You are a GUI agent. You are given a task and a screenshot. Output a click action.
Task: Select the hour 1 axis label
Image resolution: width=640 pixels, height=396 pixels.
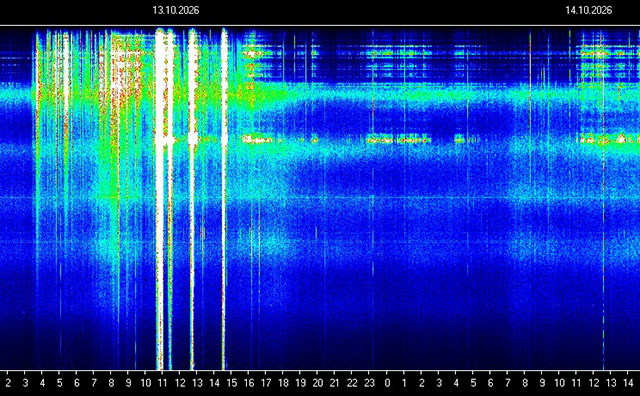click(404, 383)
